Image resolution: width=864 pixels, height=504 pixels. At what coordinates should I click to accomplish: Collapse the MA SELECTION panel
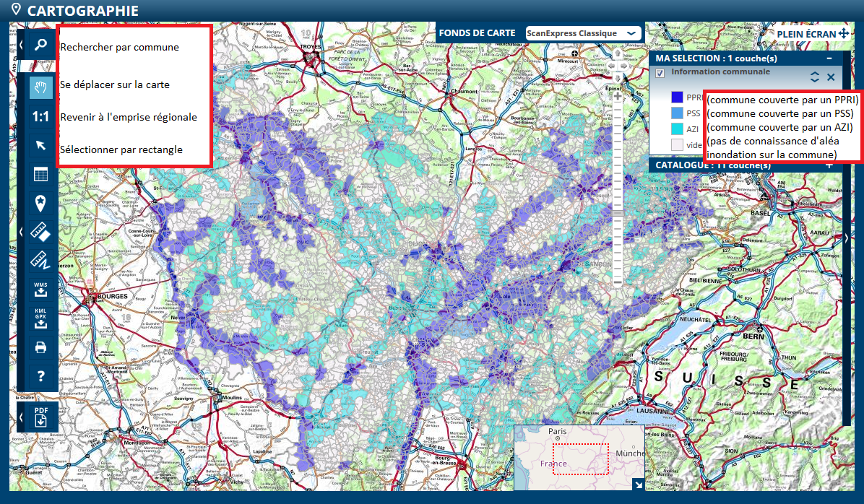[x=829, y=58]
